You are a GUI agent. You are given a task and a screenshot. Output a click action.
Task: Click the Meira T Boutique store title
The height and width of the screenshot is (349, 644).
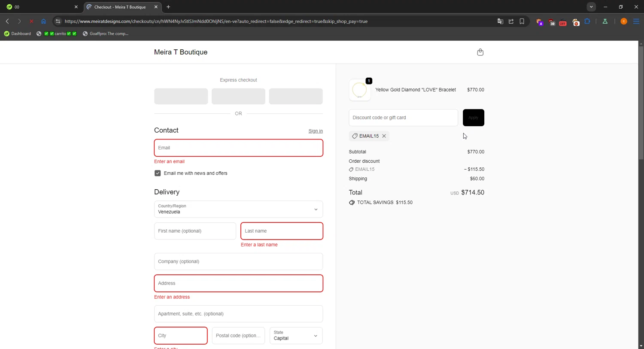181,52
